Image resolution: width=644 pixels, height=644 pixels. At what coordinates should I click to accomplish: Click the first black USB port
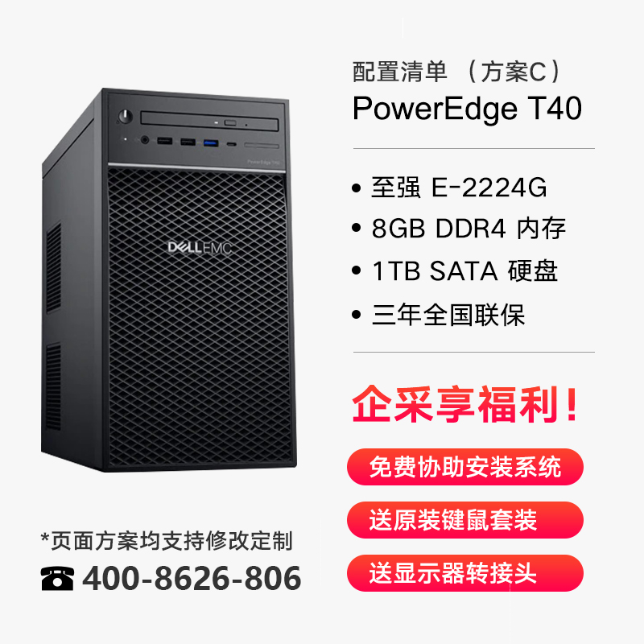coord(164,142)
